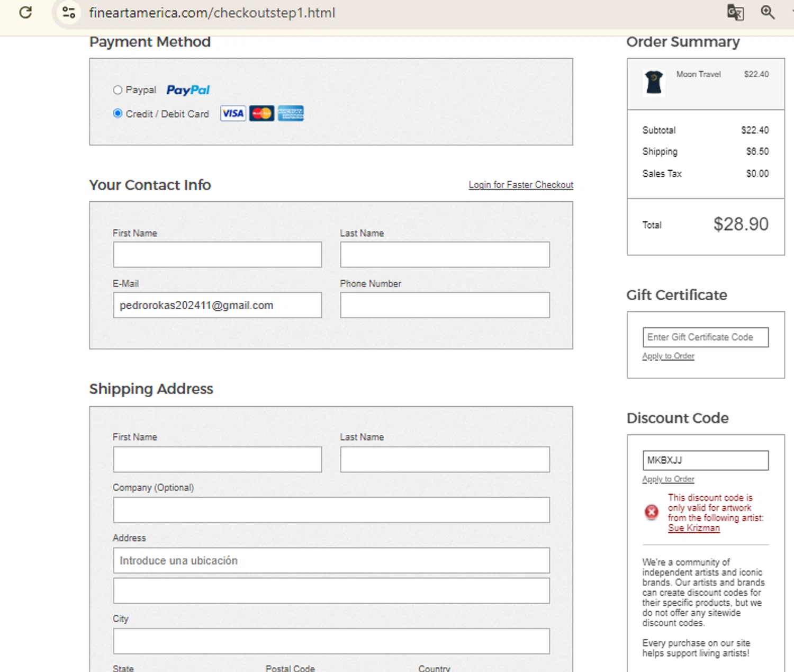This screenshot has width=794, height=672.
Task: Click the red discount error icon
Action: tap(652, 512)
